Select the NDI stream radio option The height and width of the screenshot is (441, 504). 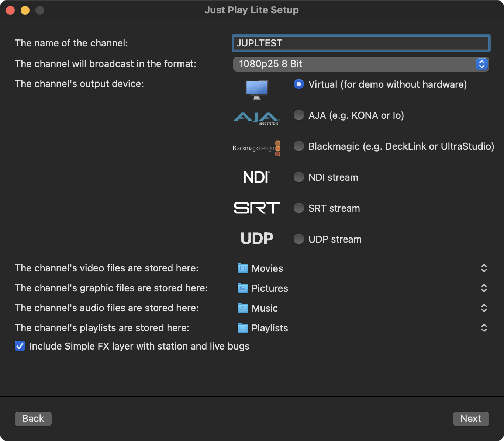[x=299, y=177]
